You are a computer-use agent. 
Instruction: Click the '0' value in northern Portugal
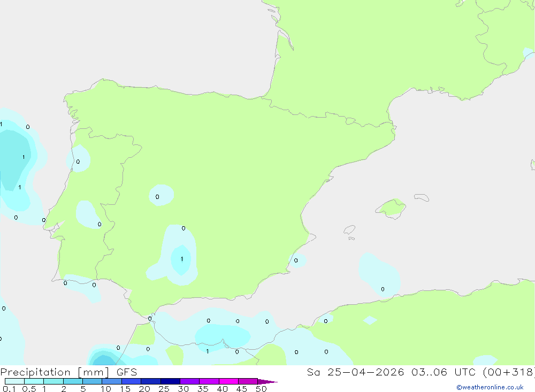(x=78, y=162)
